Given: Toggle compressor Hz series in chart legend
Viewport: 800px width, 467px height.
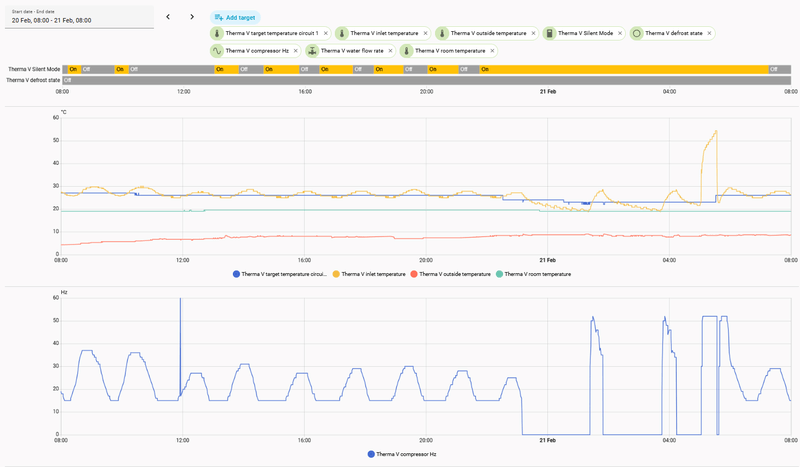Looking at the screenshot, I should [402, 454].
